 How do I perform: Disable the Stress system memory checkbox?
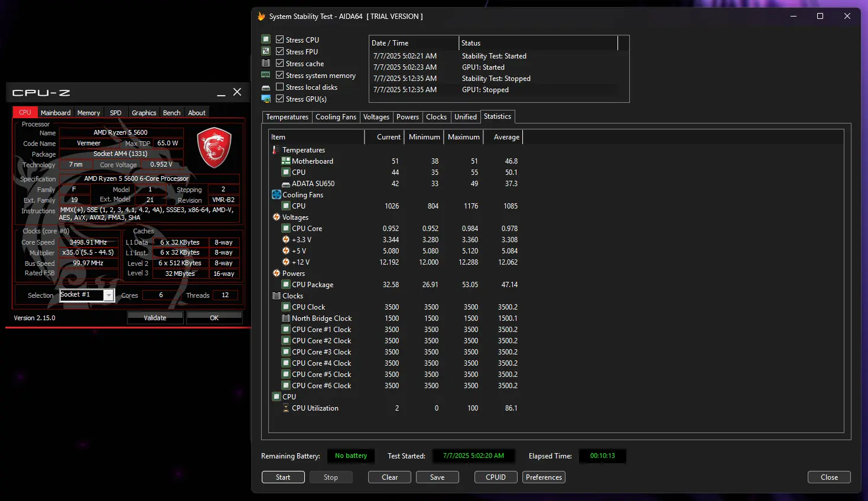tap(280, 75)
